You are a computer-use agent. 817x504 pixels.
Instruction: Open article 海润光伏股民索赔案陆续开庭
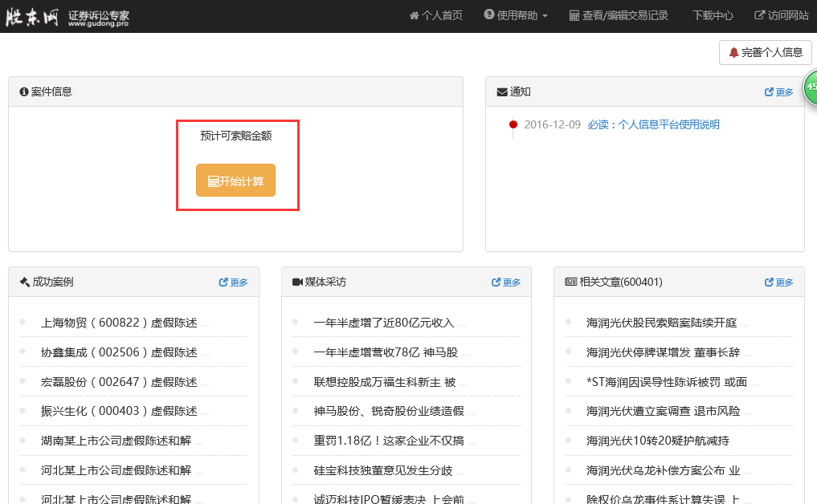tap(661, 323)
